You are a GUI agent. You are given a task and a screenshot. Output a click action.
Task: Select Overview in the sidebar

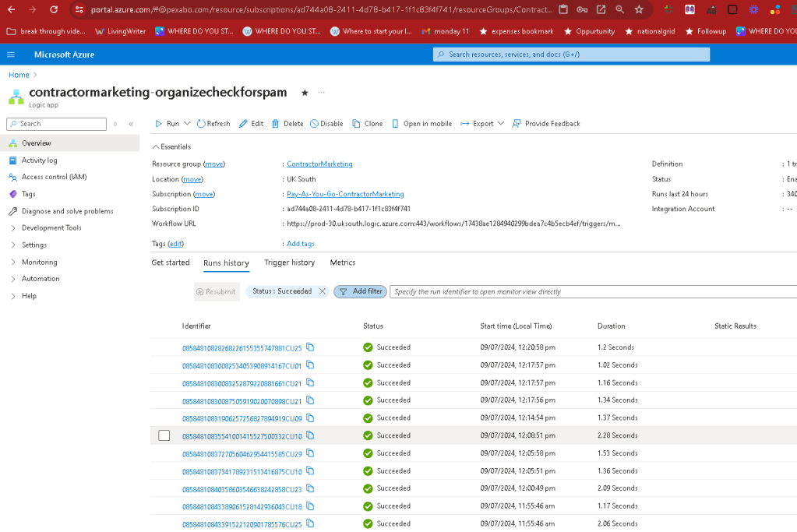(69, 143)
